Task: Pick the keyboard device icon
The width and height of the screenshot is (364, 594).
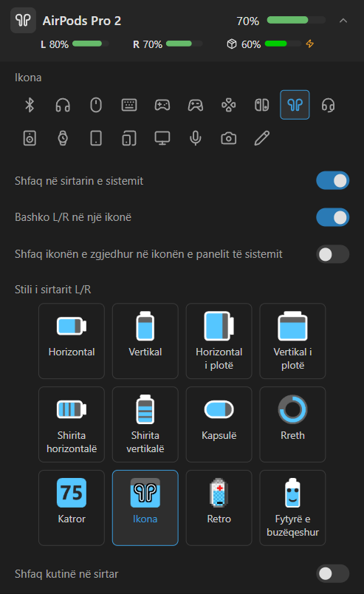Action: [x=129, y=105]
